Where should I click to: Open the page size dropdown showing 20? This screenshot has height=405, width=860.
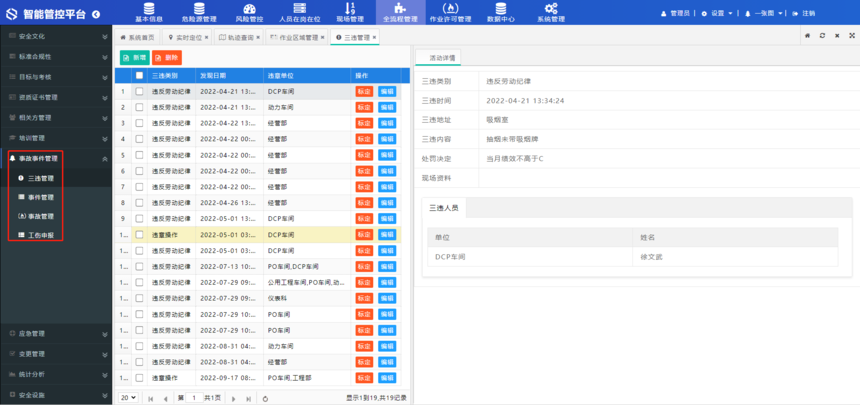[x=128, y=398]
